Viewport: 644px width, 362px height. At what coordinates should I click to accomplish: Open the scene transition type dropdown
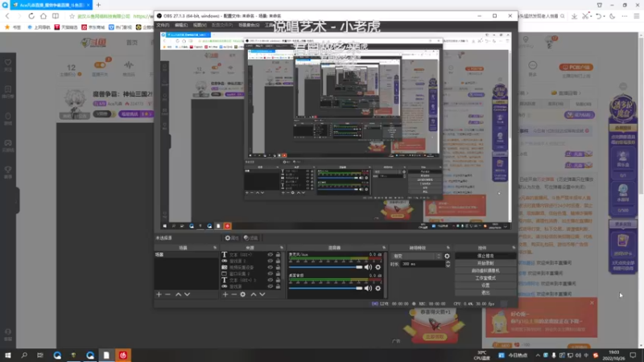click(x=417, y=256)
